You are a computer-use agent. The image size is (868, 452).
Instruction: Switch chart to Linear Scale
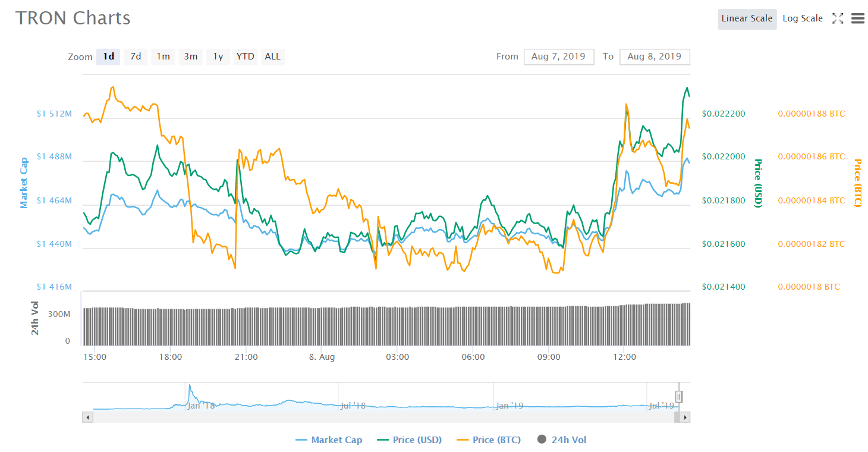(x=747, y=18)
